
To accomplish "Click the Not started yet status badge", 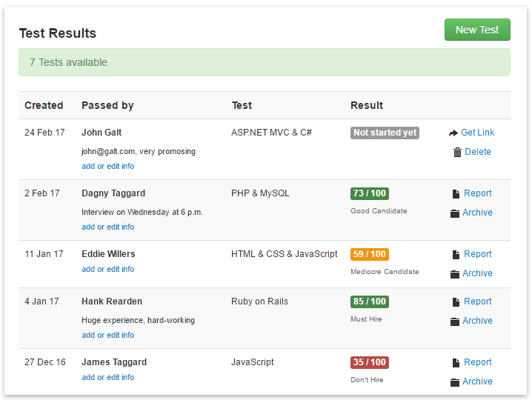I will 385,133.
